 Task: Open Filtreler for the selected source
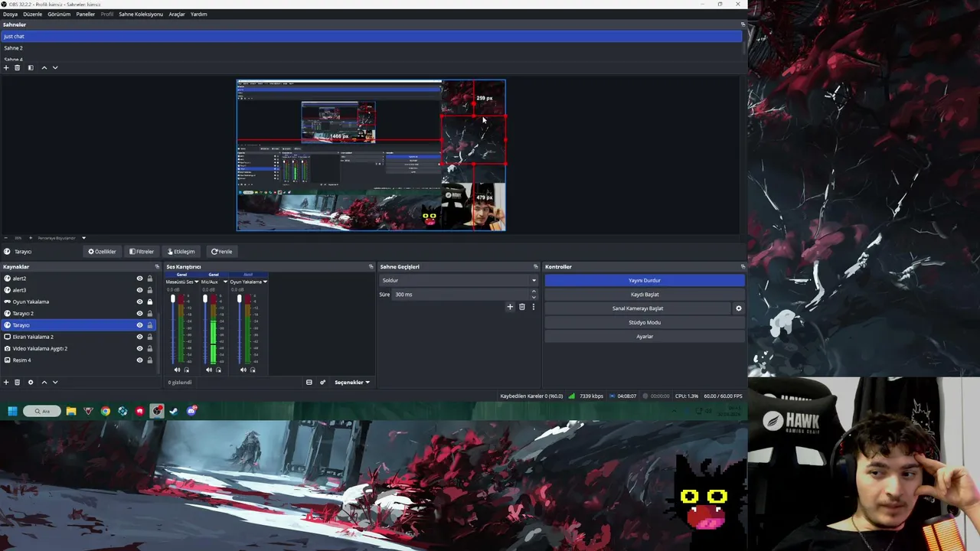click(142, 252)
